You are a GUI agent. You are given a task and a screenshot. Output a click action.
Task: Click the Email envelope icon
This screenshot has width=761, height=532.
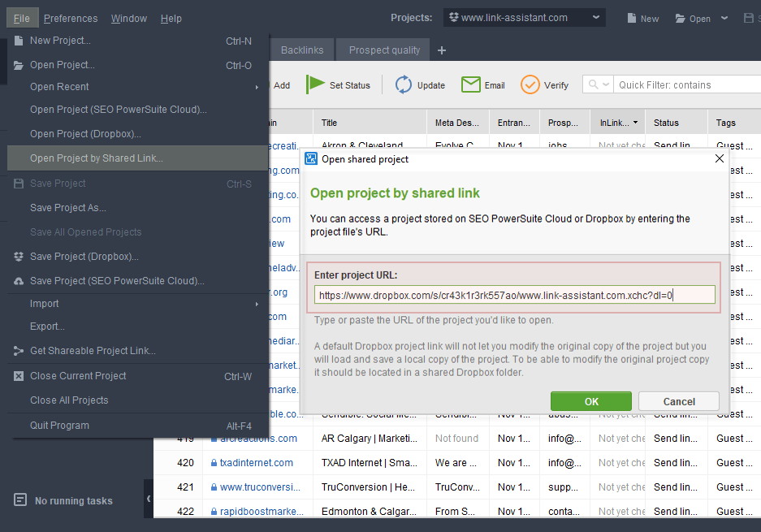470,84
